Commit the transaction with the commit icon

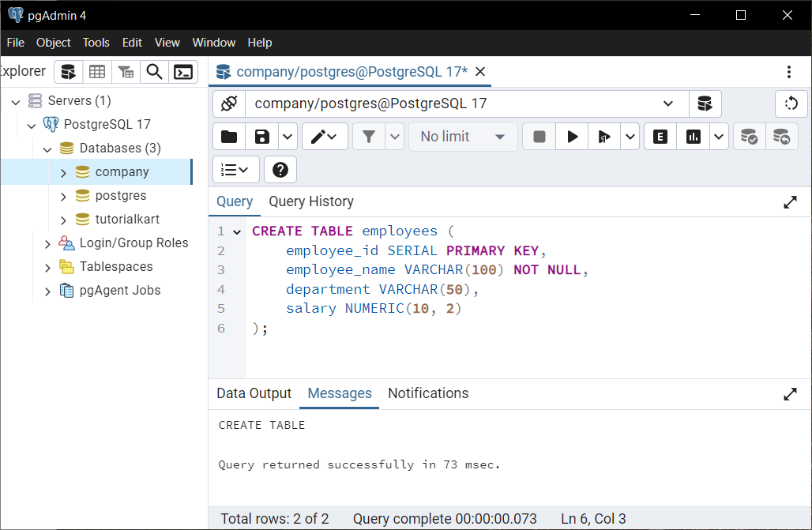[x=749, y=136]
